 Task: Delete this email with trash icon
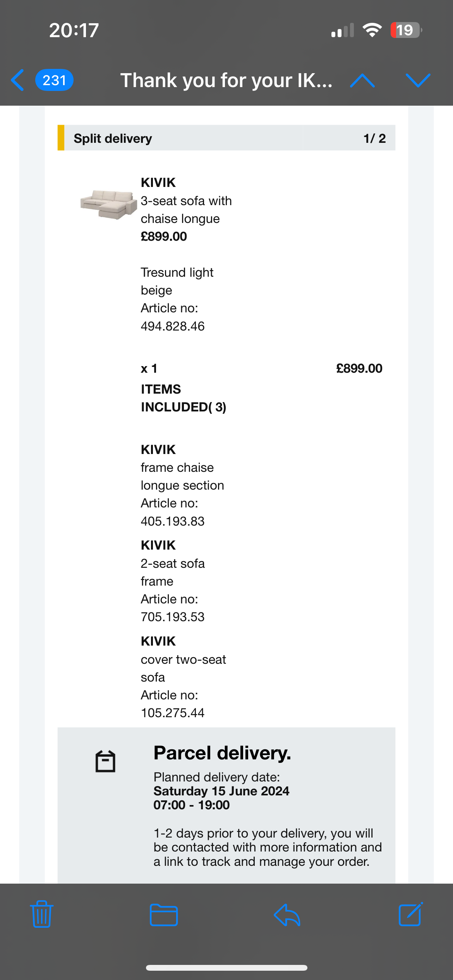(42, 914)
